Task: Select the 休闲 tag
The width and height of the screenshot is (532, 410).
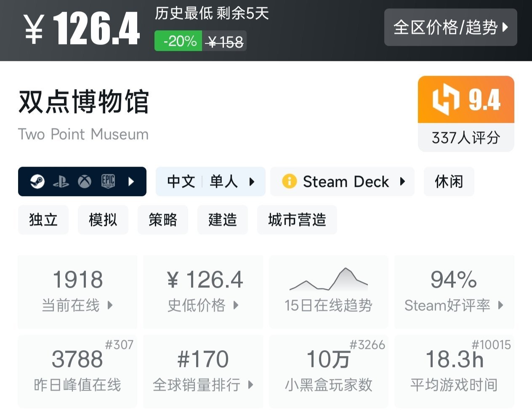Action: (x=449, y=181)
